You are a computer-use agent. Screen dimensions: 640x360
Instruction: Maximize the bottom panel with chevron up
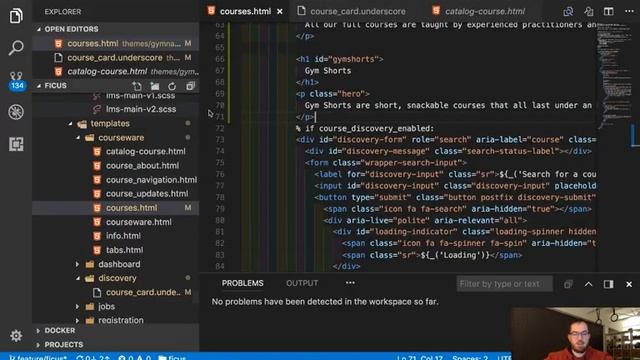(588, 284)
